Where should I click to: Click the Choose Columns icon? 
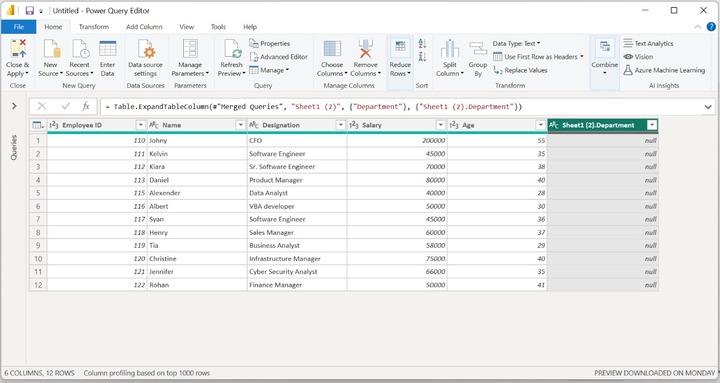(x=332, y=48)
